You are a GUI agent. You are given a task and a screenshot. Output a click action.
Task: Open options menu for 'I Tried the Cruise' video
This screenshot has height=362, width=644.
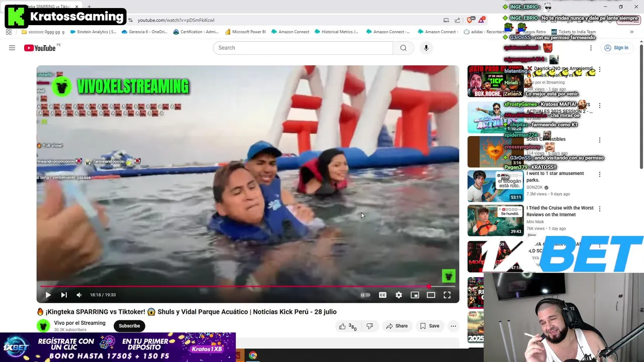(x=599, y=209)
